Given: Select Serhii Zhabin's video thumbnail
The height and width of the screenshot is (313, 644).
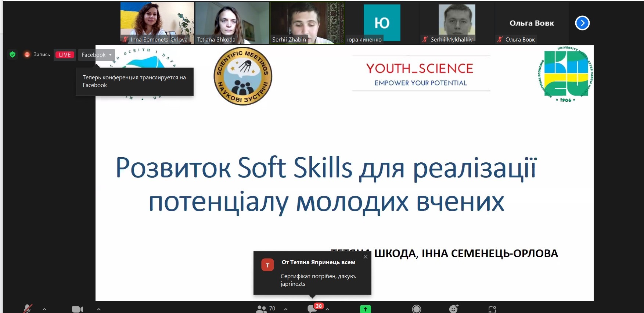Looking at the screenshot, I should coord(307,23).
